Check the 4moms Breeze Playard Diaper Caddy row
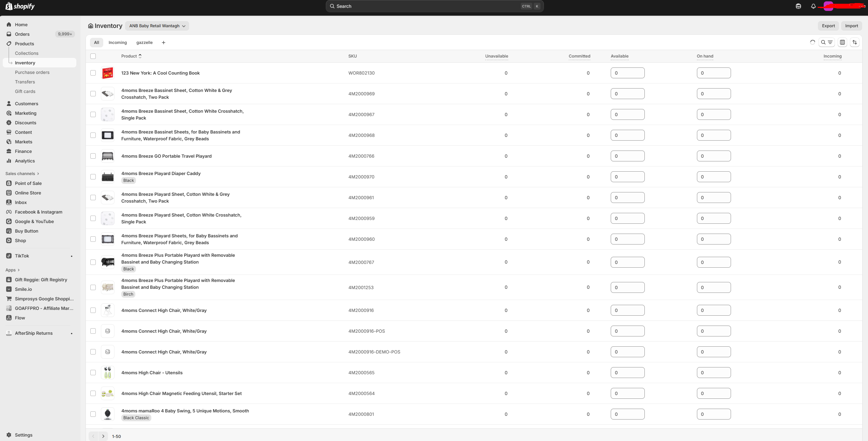The image size is (868, 441). coord(93,177)
